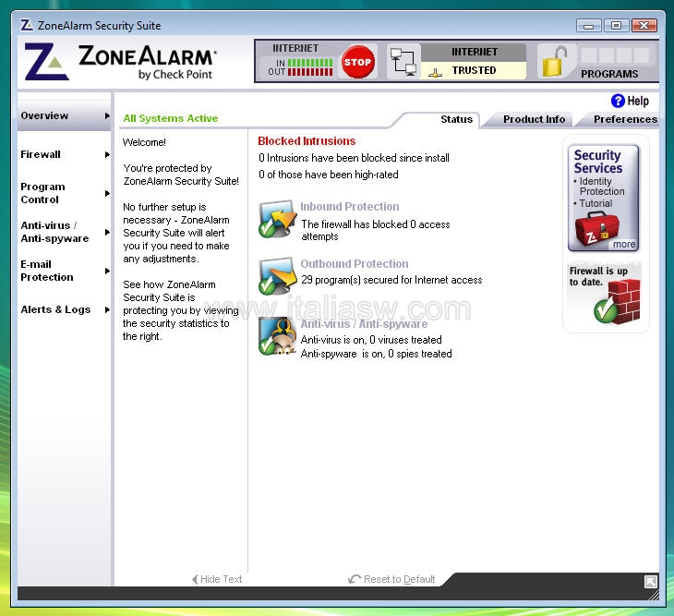Click Reset to Default

click(x=392, y=579)
